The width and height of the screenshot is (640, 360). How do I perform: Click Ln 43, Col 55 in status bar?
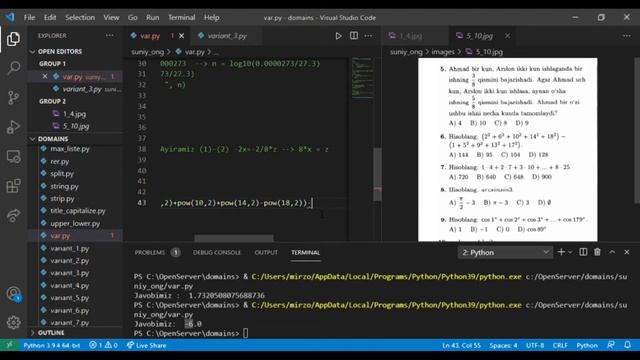[x=461, y=345]
